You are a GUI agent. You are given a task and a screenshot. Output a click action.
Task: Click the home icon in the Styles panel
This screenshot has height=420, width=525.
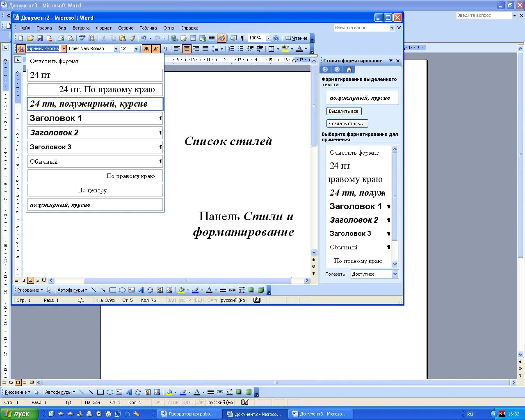[349, 69]
